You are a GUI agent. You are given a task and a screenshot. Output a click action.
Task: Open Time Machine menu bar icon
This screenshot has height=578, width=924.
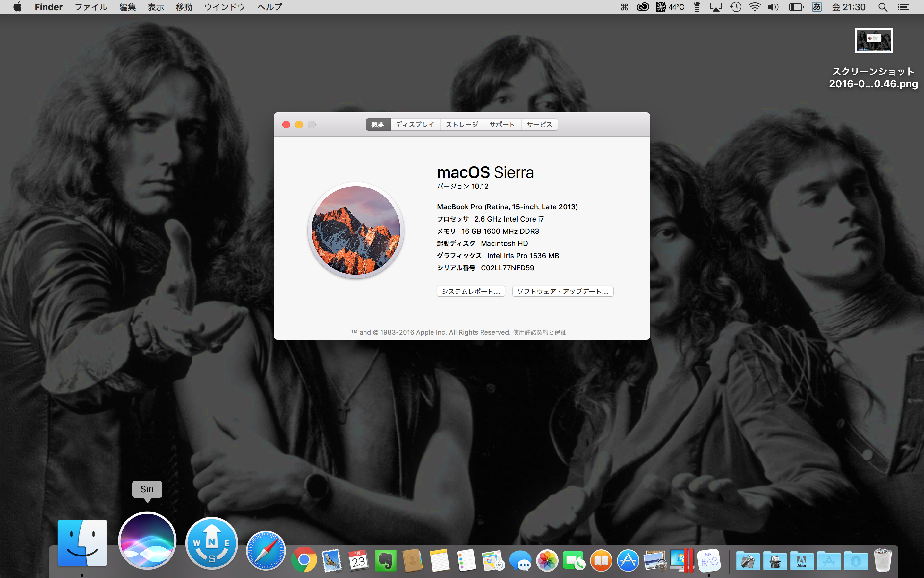coord(735,7)
